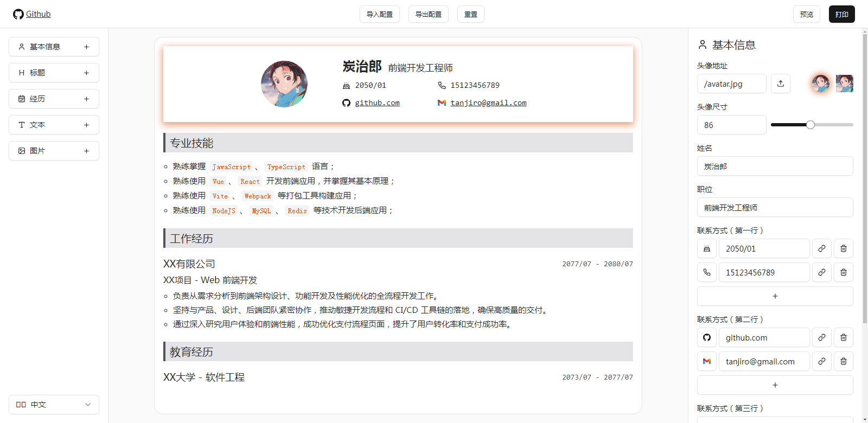The image size is (868, 423).
Task: Open link settings for github.com row
Action: (x=821, y=337)
